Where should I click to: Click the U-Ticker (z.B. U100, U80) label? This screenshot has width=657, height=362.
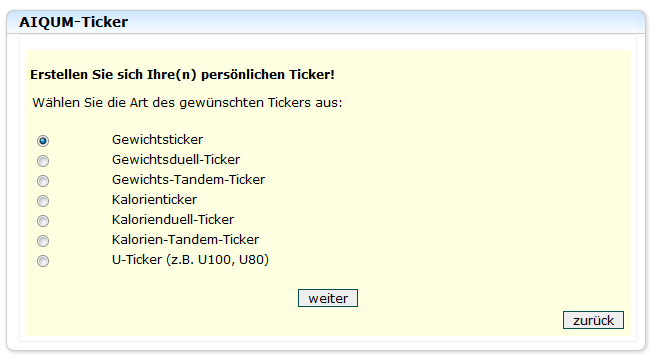190,260
